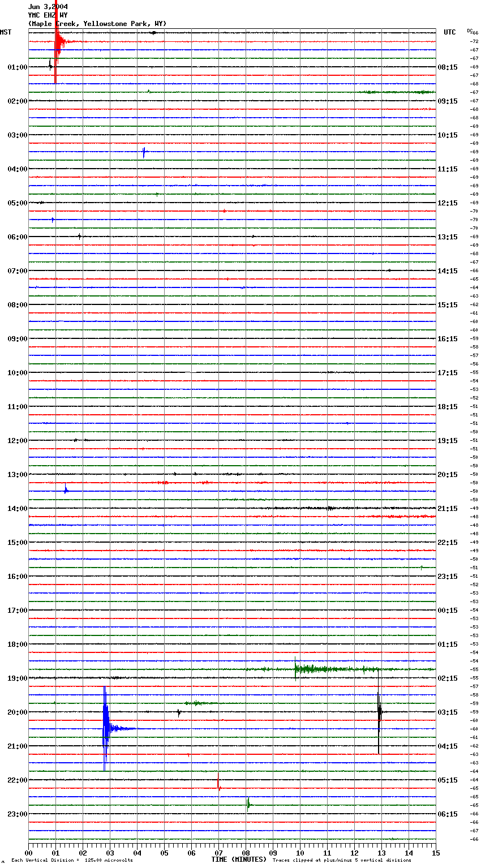Click the 12:15 UTC time label
Screen dimensions: 481x868
click(448, 203)
